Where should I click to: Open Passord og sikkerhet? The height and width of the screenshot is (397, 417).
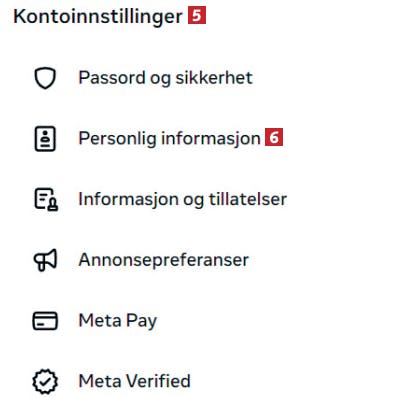pos(165,78)
